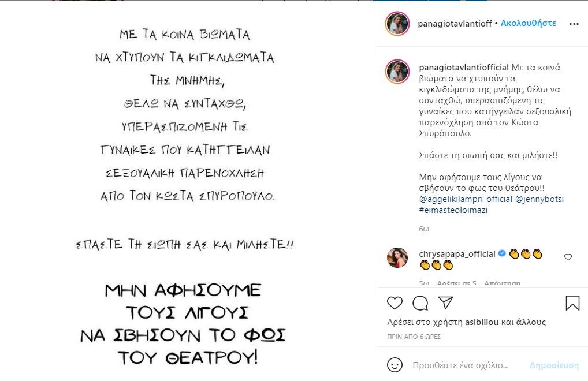Screen dimensions: 588x381
Task: Click the chrysapapa_official username
Action: click(457, 254)
